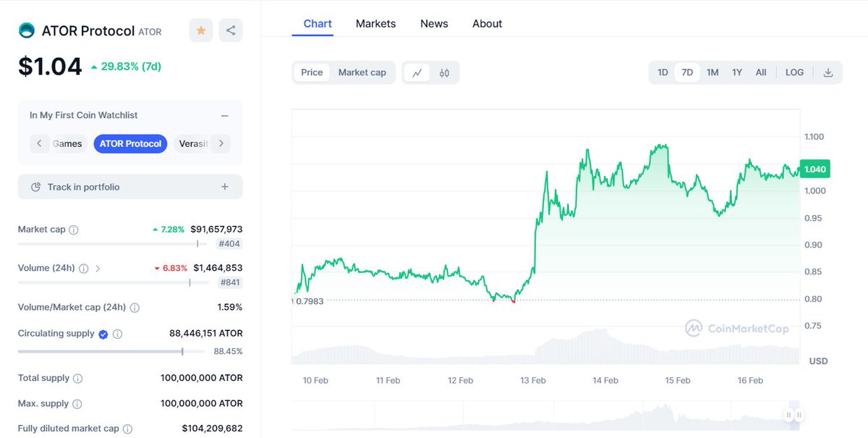Show Fully diluted market cap info icon
The width and height of the screenshot is (868, 438).
(127, 429)
